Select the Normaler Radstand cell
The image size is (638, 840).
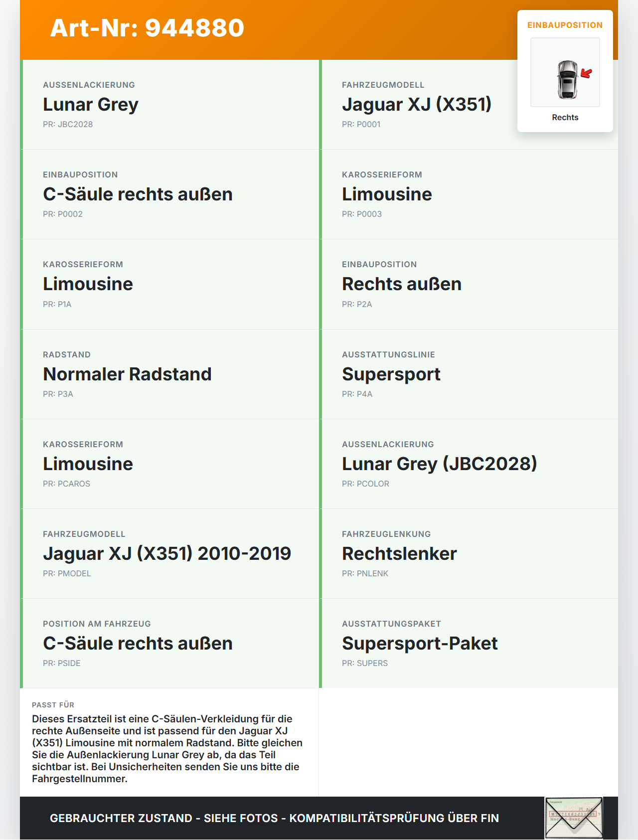click(169, 374)
